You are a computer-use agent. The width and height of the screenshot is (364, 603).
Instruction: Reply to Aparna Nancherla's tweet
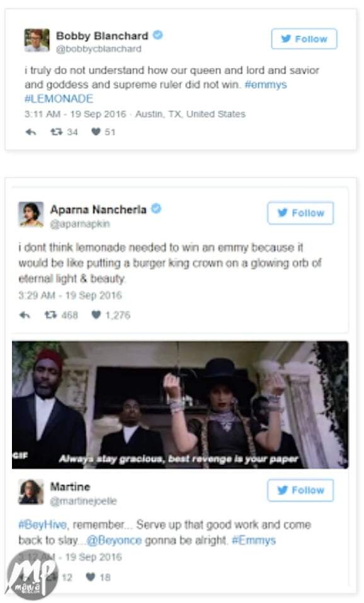25,315
